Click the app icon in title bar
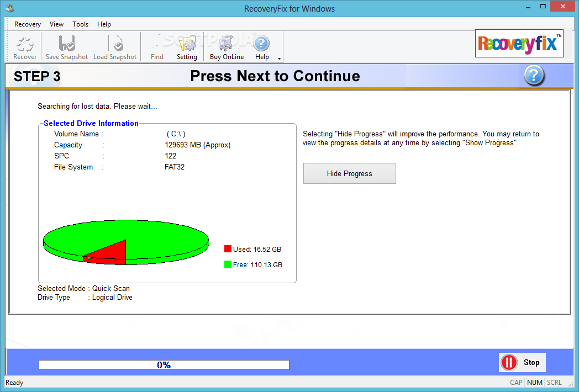Screen dimensions: 579x392 pyautogui.click(x=9, y=8)
